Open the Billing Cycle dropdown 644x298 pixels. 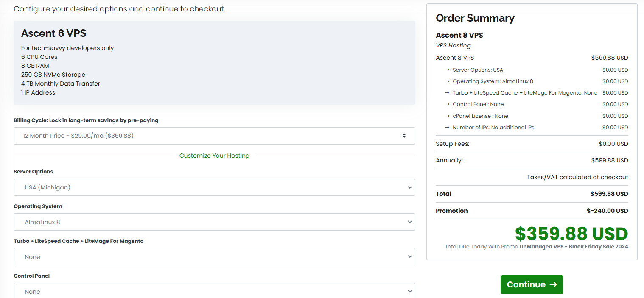214,136
